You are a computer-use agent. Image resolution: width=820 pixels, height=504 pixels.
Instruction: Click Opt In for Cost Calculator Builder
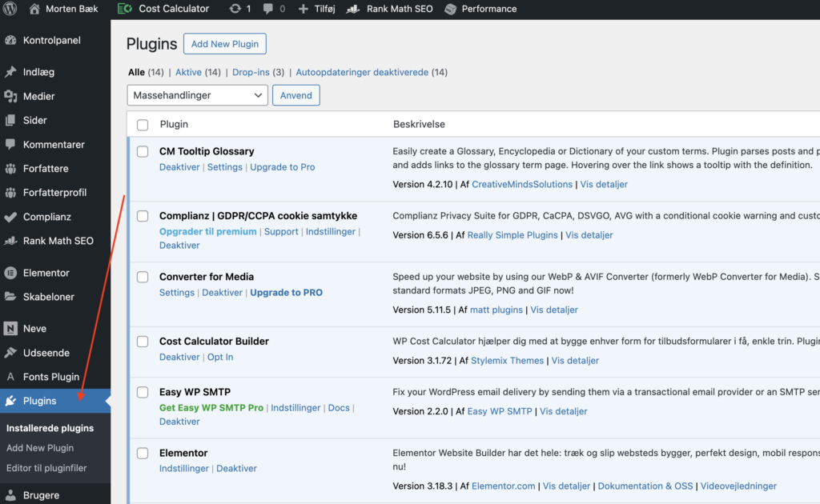click(x=220, y=357)
